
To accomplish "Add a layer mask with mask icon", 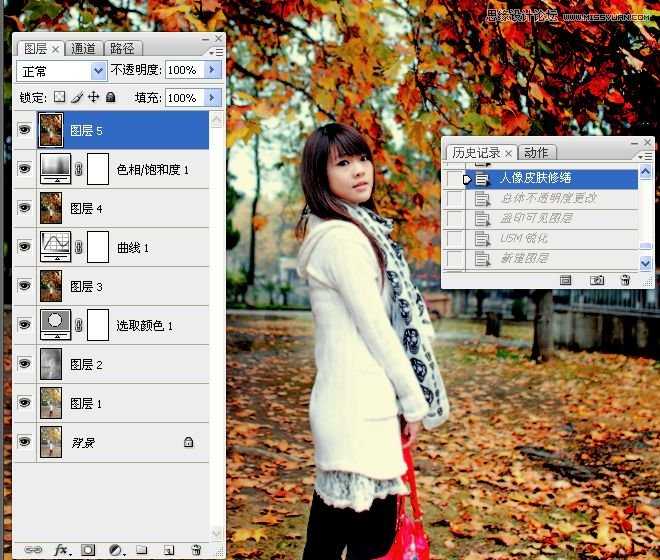I will pos(88,549).
